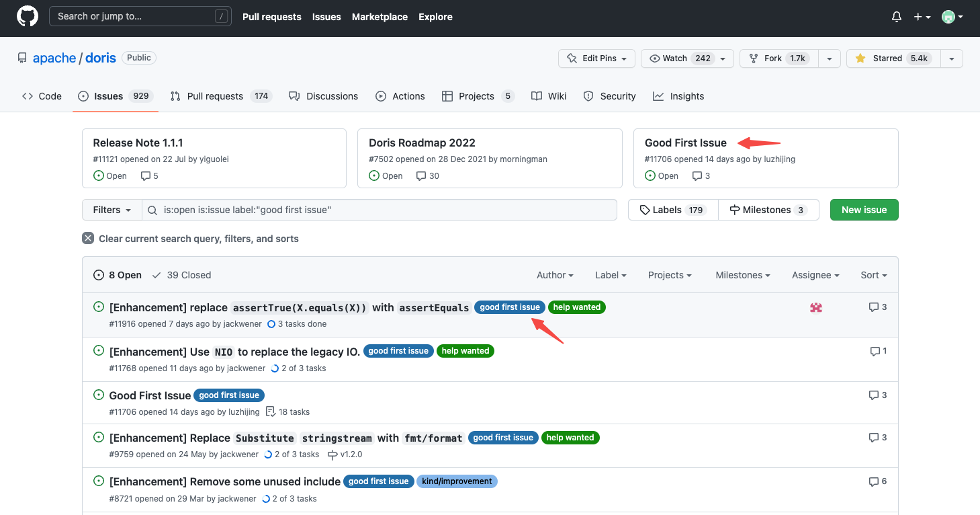Open the Author filter dropdown
The image size is (980, 515).
555,275
